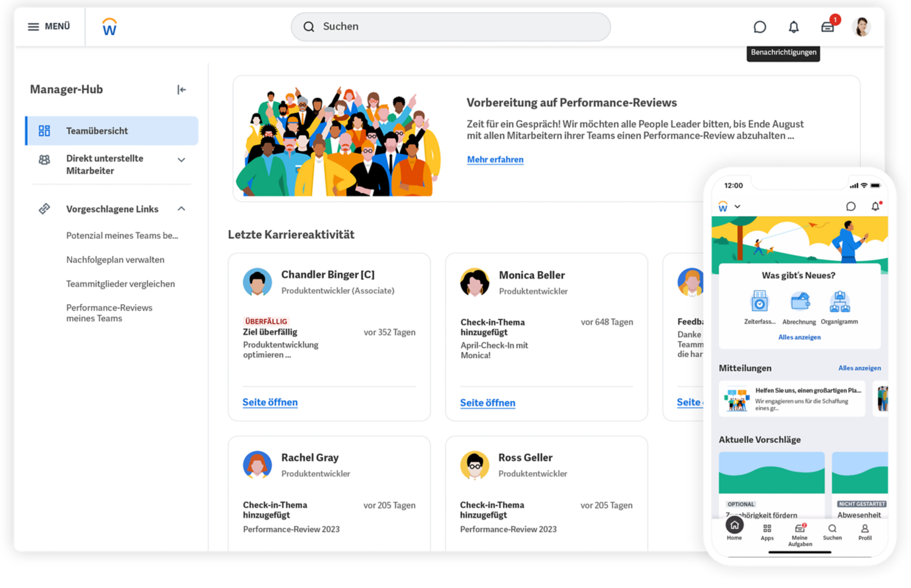Open Nachfolgeplan verwalten link
Screen dimensions: 911x588
115,260
